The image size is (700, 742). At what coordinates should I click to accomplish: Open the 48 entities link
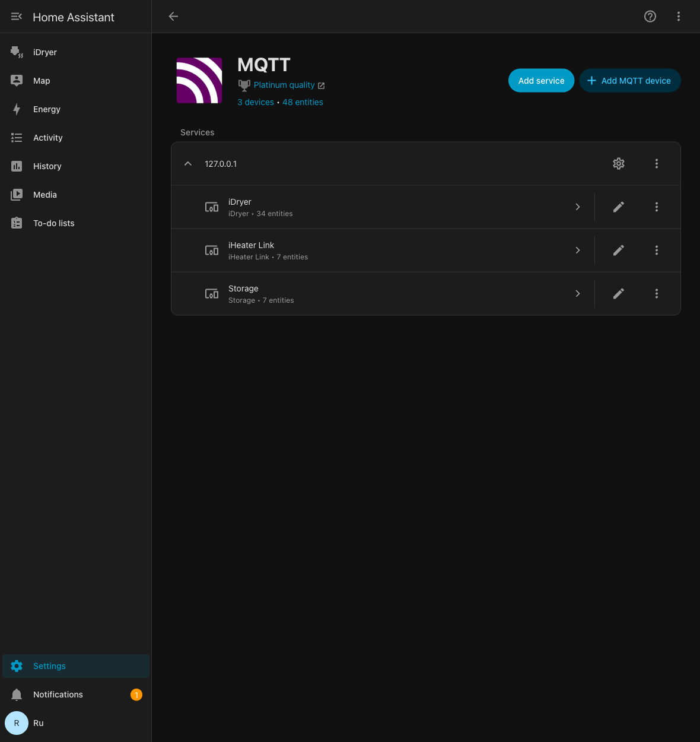pyautogui.click(x=303, y=102)
